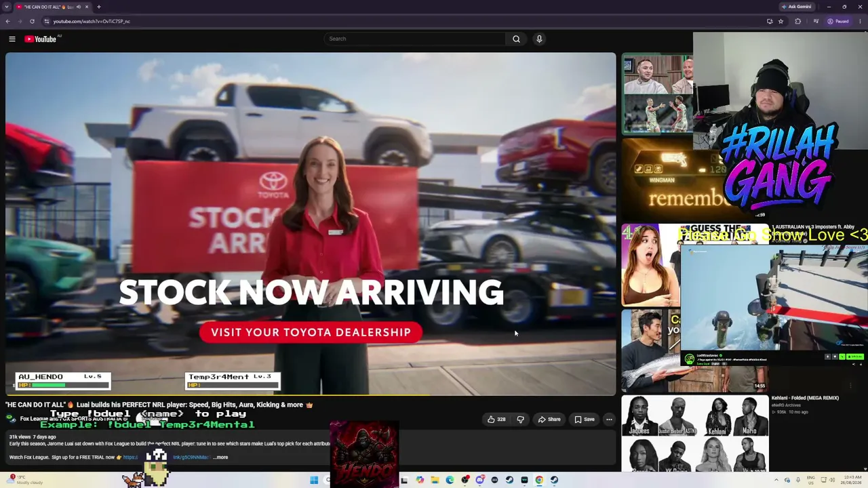Image resolution: width=868 pixels, height=488 pixels.
Task: Open the 'GUESS THE' recommended video thumbnail
Action: point(651,265)
